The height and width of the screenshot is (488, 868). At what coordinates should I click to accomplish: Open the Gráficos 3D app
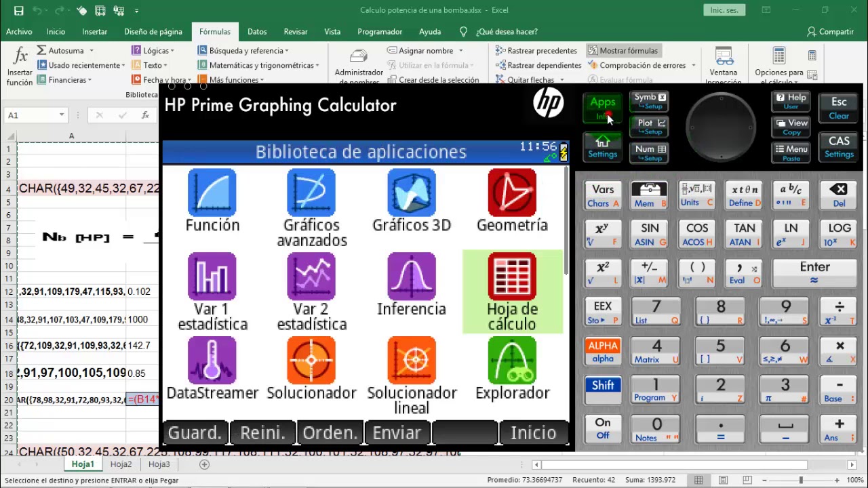(x=412, y=201)
